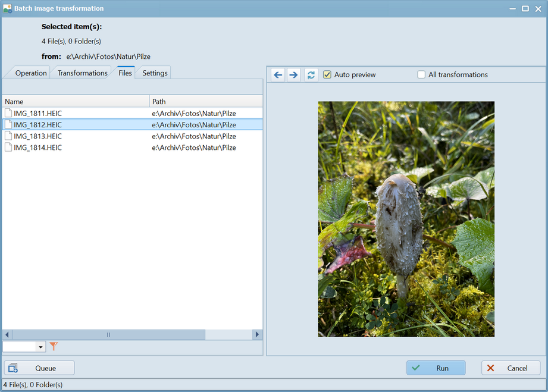Show the next image preview
The height and width of the screenshot is (392, 548).
point(293,75)
